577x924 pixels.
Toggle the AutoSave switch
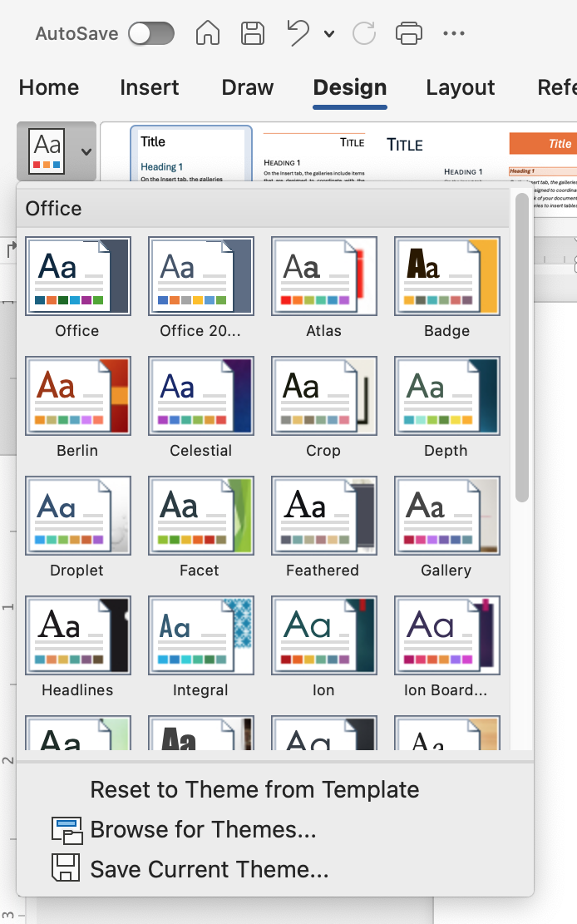point(151,33)
